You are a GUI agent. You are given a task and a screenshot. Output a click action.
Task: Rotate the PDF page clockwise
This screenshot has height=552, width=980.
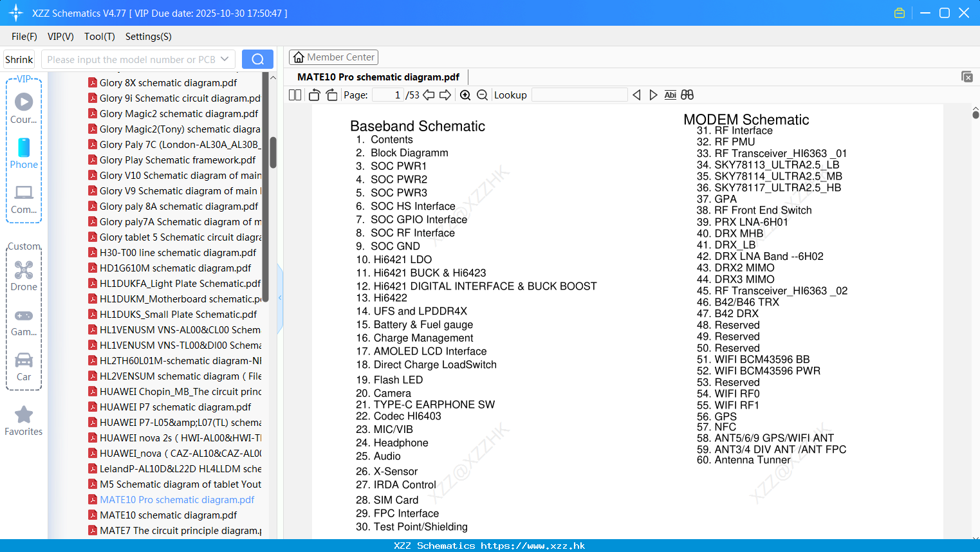(331, 95)
